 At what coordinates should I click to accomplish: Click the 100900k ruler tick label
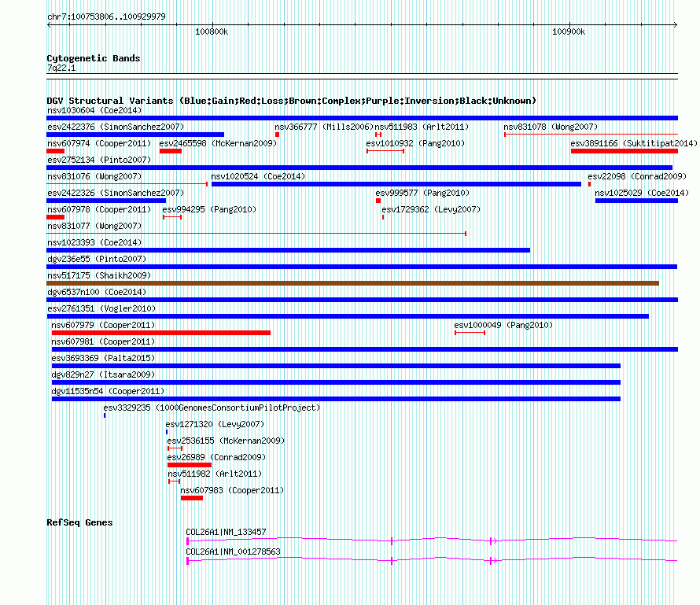(569, 31)
